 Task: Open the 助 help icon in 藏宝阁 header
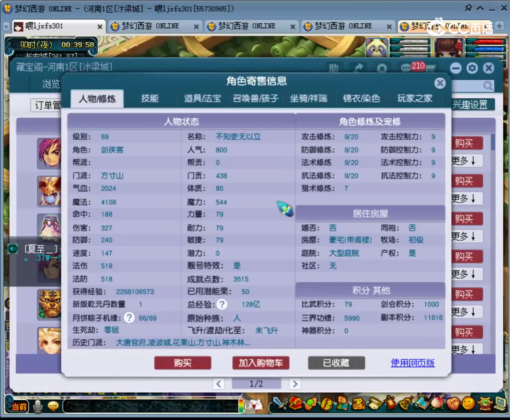(333, 68)
